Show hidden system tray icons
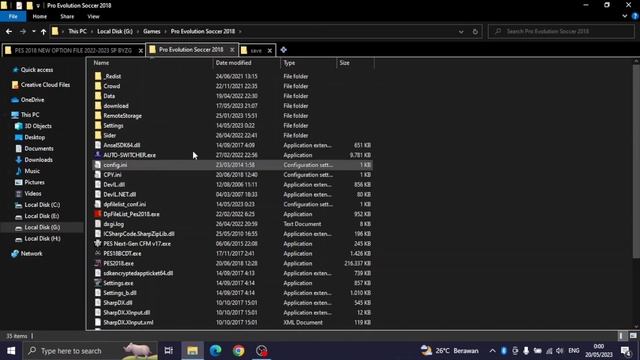 click(x=493, y=351)
